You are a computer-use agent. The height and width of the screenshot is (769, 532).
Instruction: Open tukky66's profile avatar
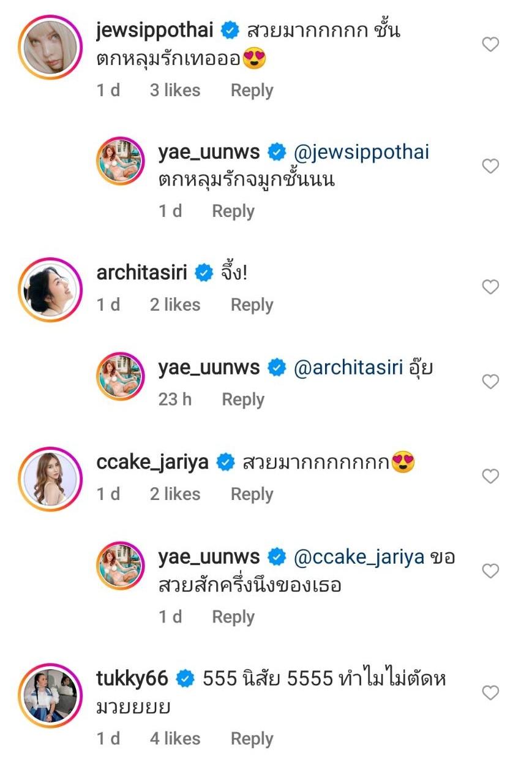50,695
